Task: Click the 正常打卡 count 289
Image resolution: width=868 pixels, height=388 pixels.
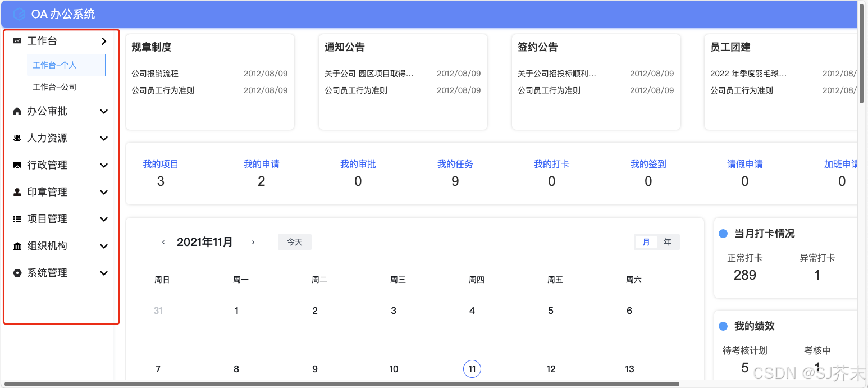Action: coord(745,275)
